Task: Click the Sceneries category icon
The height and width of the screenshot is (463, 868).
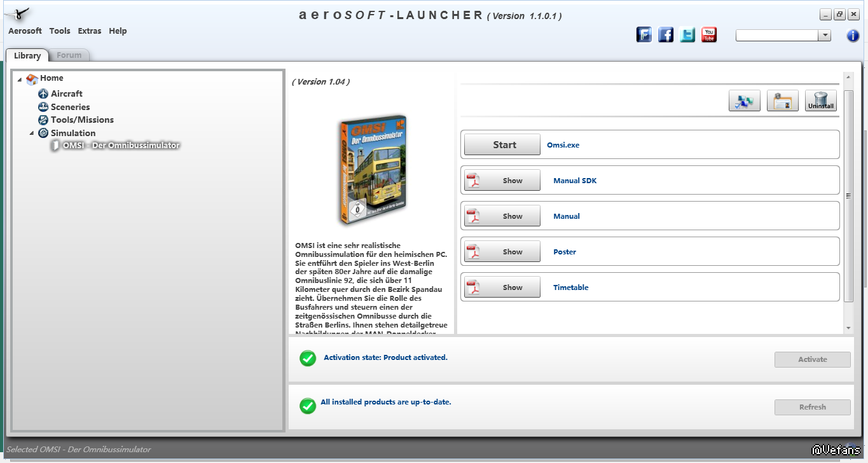Action: point(43,107)
